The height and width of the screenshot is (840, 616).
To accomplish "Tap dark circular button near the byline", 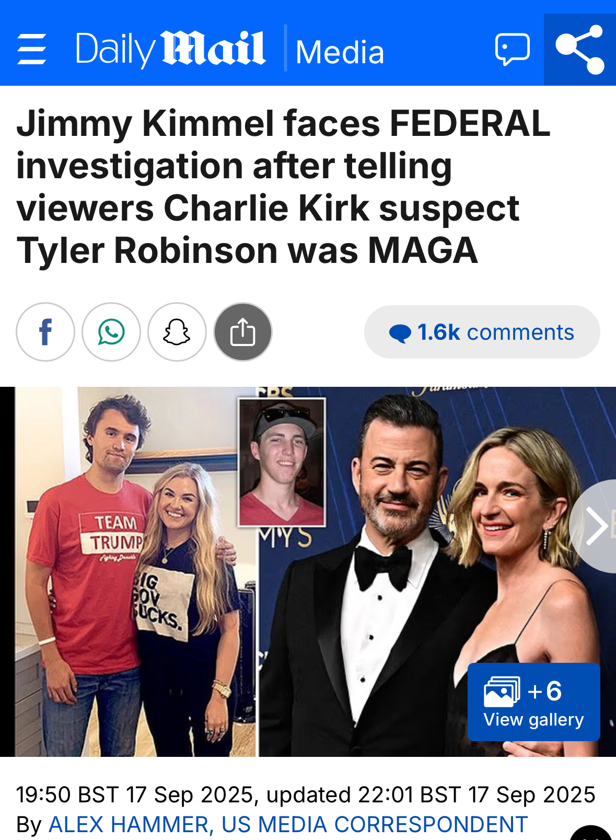I will point(591,834).
